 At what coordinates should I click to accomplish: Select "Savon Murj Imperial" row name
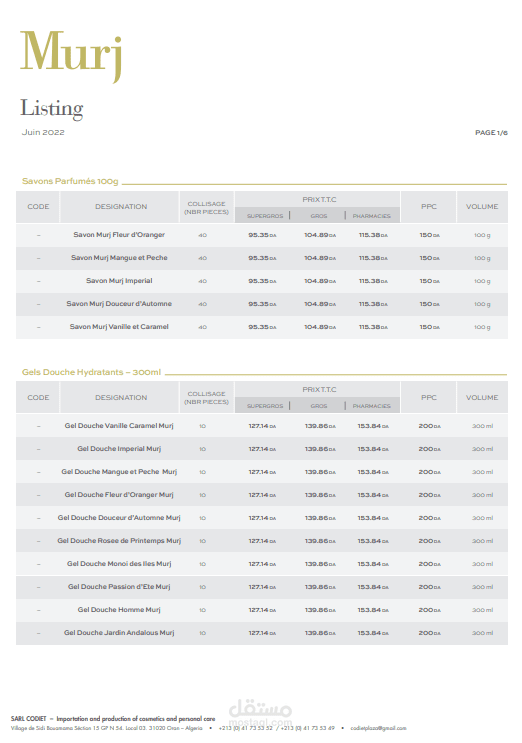119,281
